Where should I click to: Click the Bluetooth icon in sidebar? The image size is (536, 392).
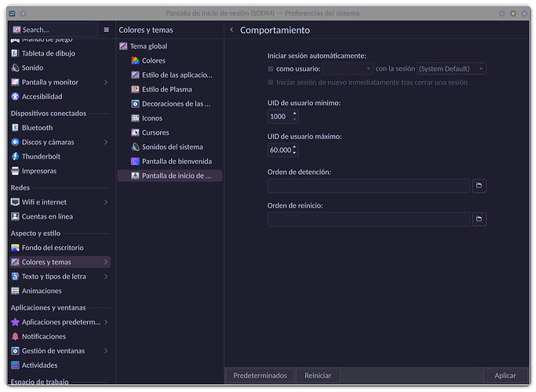(16, 128)
